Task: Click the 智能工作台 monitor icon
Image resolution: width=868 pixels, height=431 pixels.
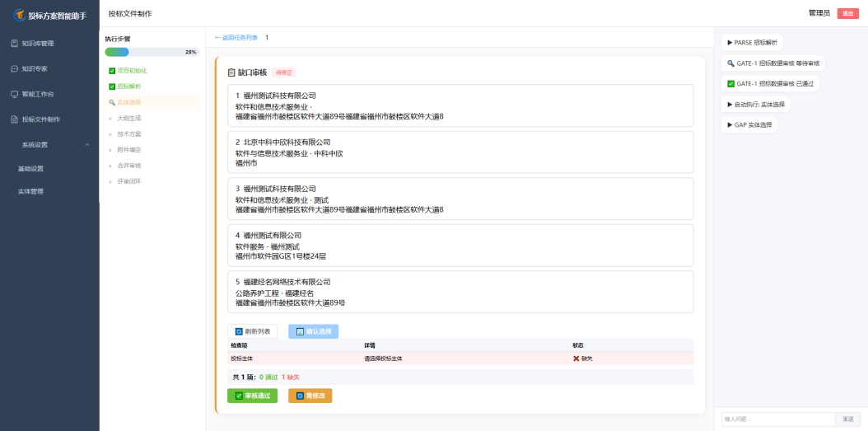Action: click(x=14, y=94)
